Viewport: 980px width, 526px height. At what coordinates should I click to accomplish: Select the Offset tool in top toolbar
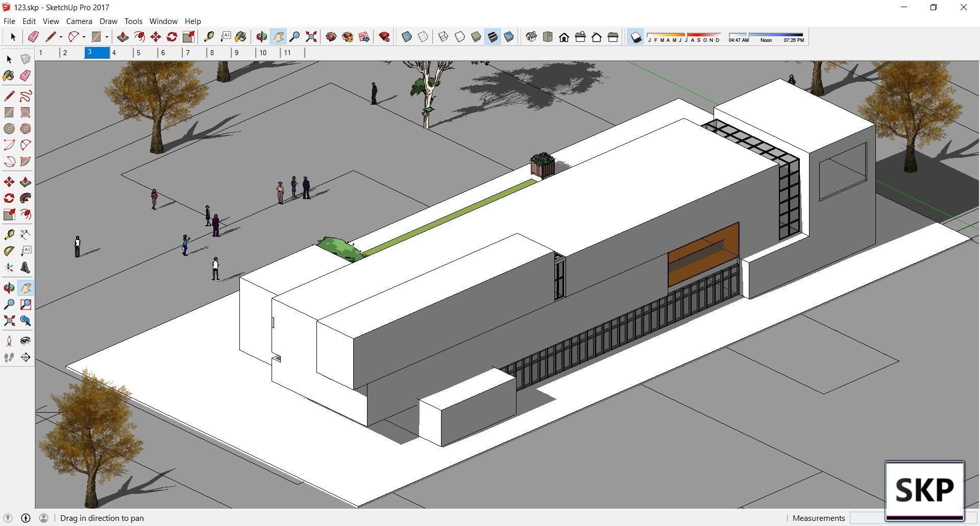pyautogui.click(x=139, y=37)
